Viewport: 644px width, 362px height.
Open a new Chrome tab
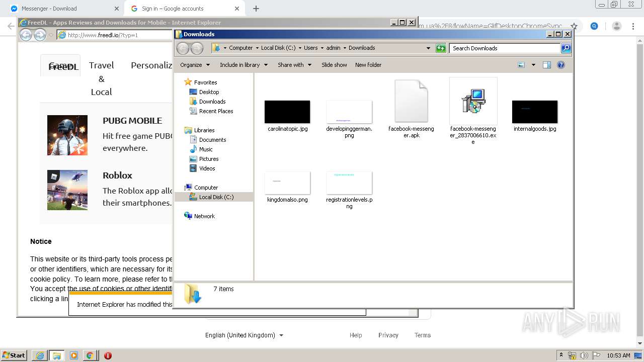point(256,9)
